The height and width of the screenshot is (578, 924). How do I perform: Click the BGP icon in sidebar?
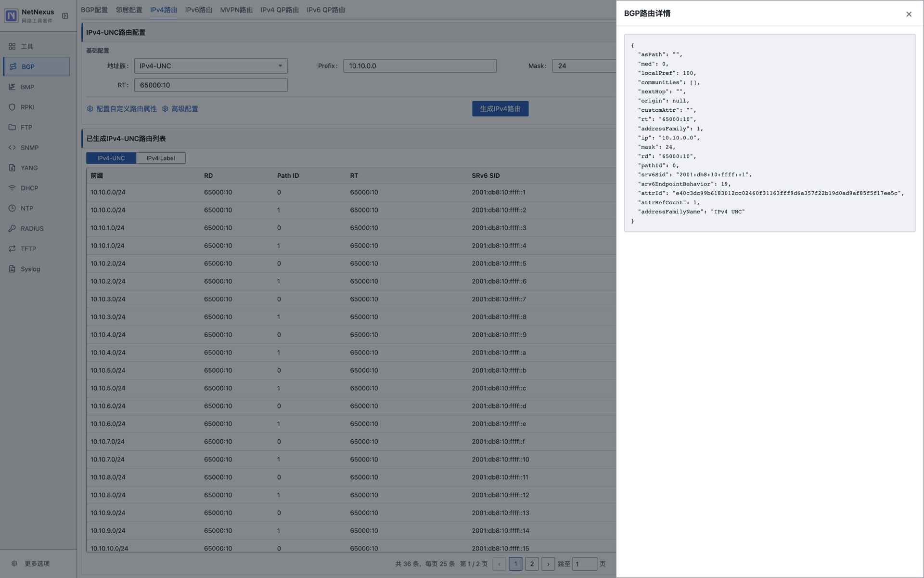click(x=13, y=66)
